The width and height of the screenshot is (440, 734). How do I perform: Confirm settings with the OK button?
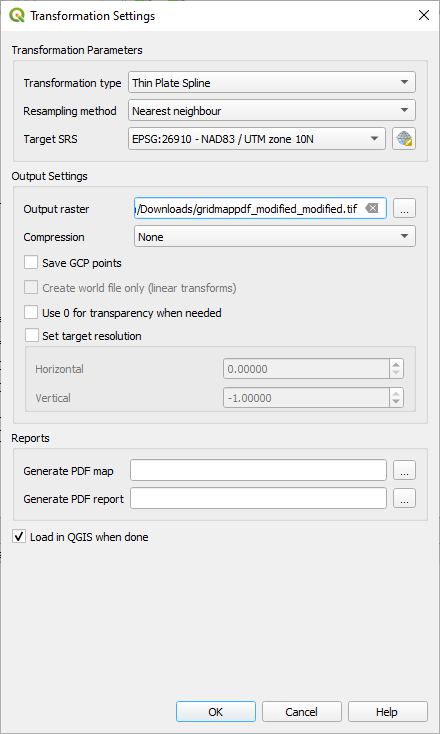(x=216, y=712)
